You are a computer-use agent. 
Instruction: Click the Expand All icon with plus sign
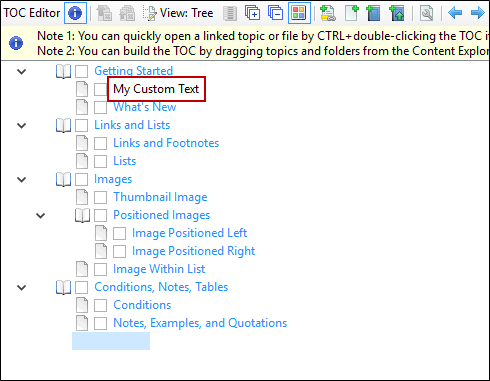252,13
